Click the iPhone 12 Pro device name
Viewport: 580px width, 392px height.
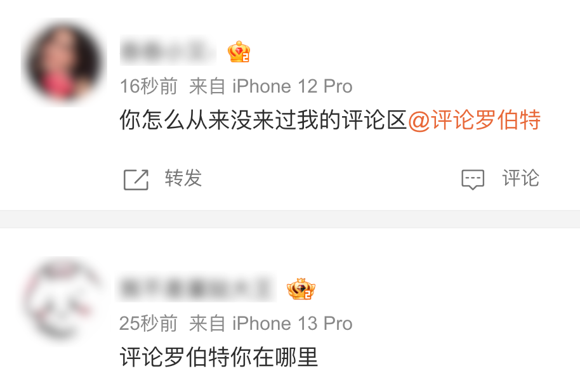(x=292, y=86)
